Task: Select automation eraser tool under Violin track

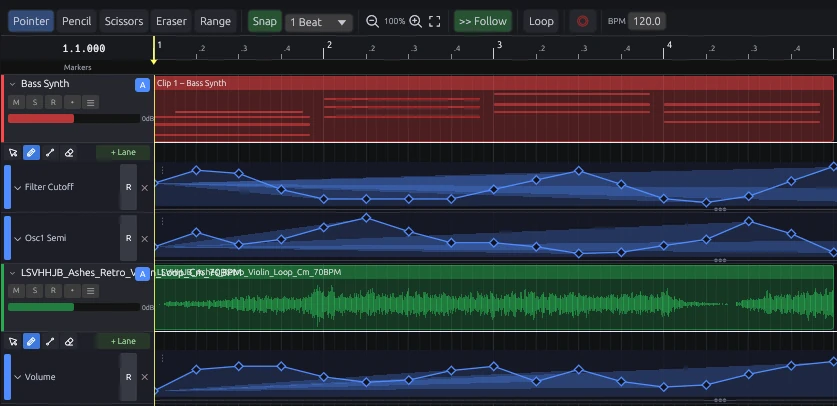Action: click(69, 341)
